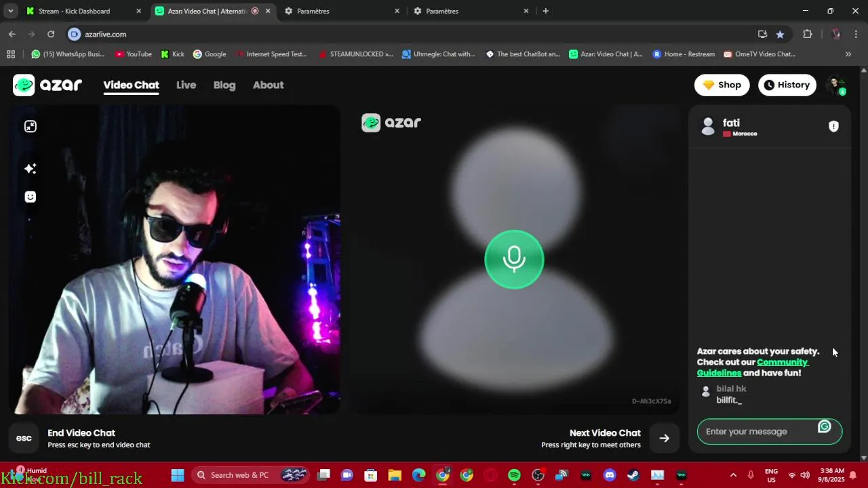Open the bookmarks apps grid

click(11, 54)
